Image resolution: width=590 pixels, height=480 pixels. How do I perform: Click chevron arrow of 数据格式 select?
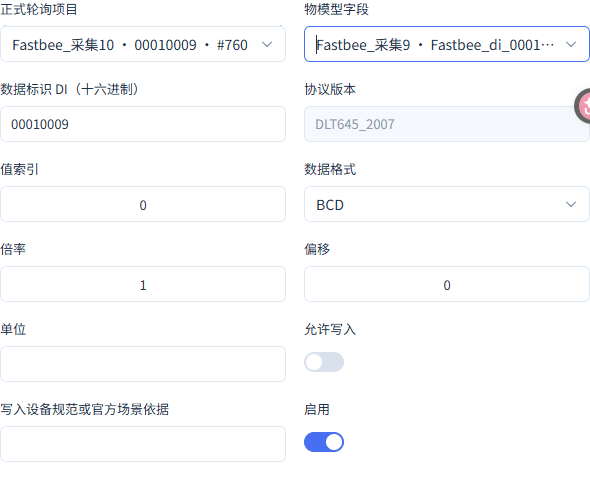[571, 205]
